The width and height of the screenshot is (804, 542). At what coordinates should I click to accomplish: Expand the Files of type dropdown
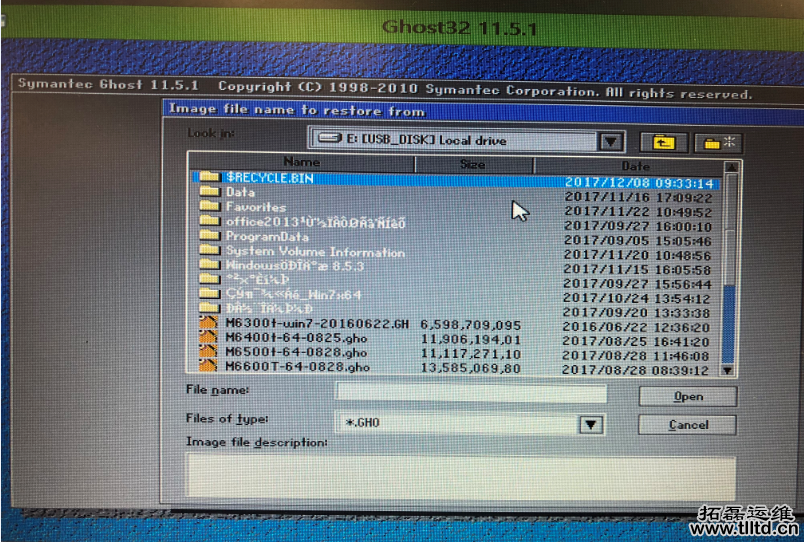pos(588,424)
